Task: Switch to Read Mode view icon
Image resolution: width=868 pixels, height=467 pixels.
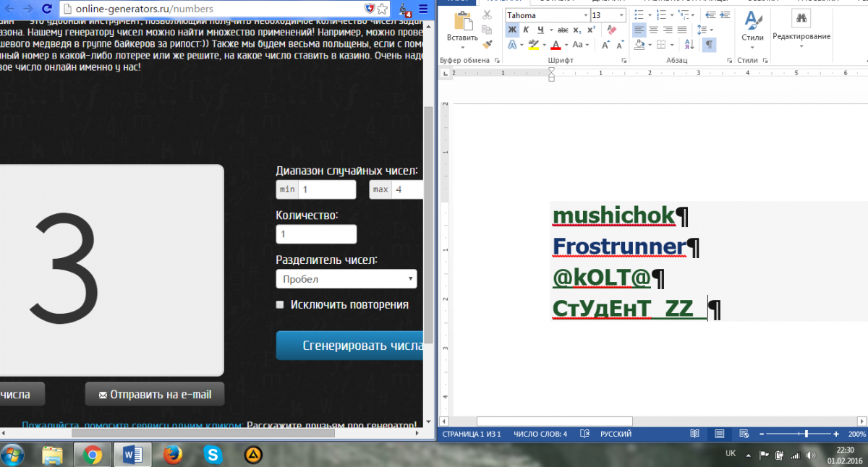Action: pyautogui.click(x=695, y=434)
